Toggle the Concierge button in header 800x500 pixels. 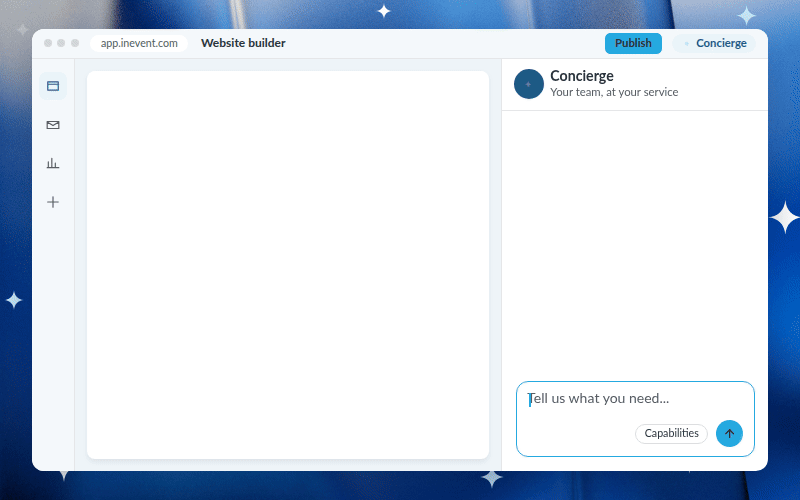714,43
